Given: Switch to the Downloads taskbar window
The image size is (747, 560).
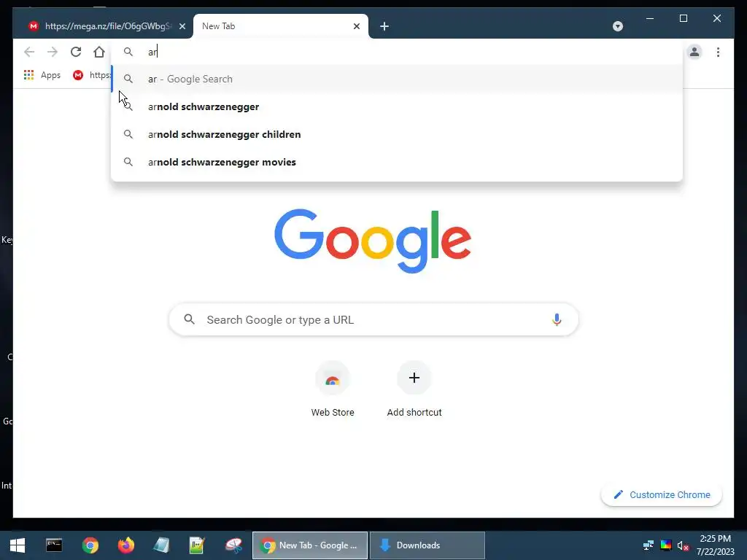Looking at the screenshot, I should (x=427, y=545).
